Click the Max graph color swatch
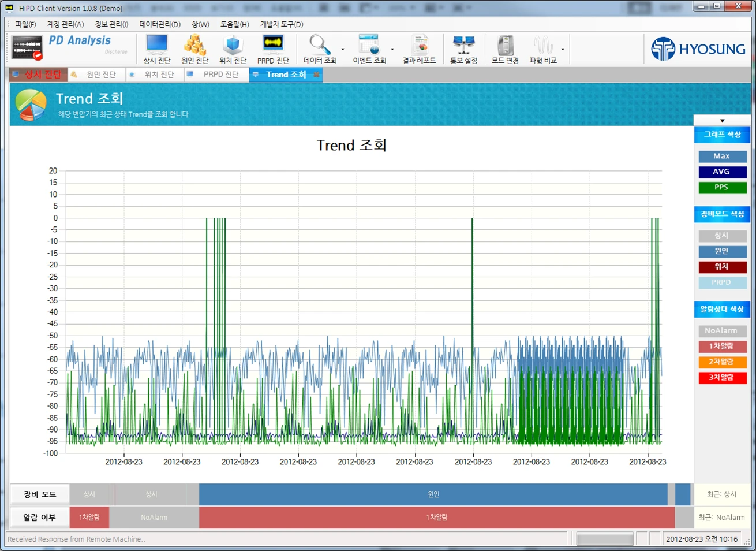 [722, 157]
